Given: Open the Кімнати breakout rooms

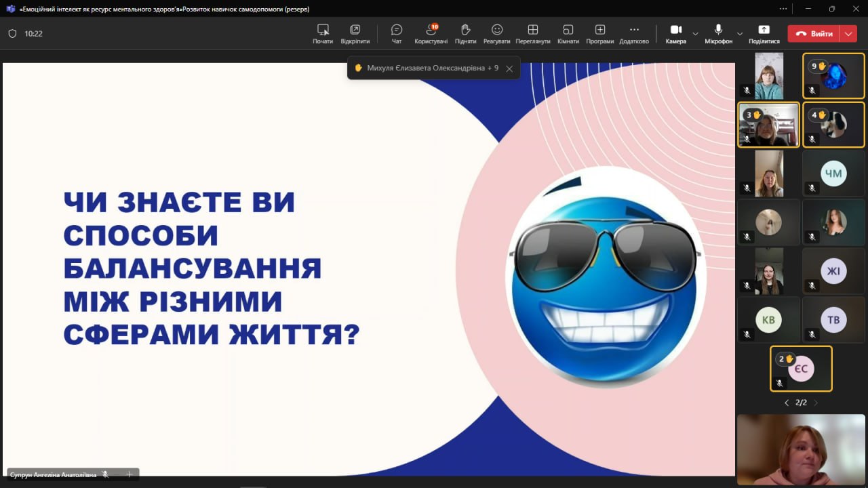Looking at the screenshot, I should [x=568, y=34].
